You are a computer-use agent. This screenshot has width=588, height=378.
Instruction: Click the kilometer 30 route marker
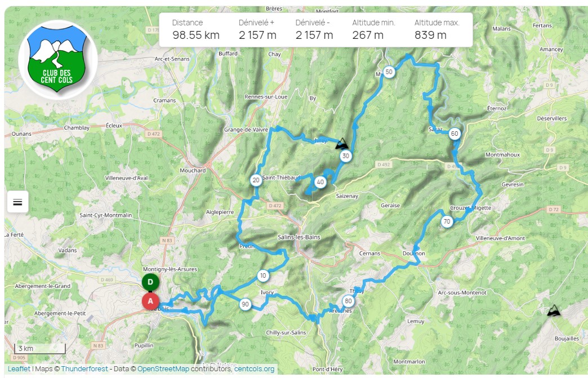coord(346,156)
